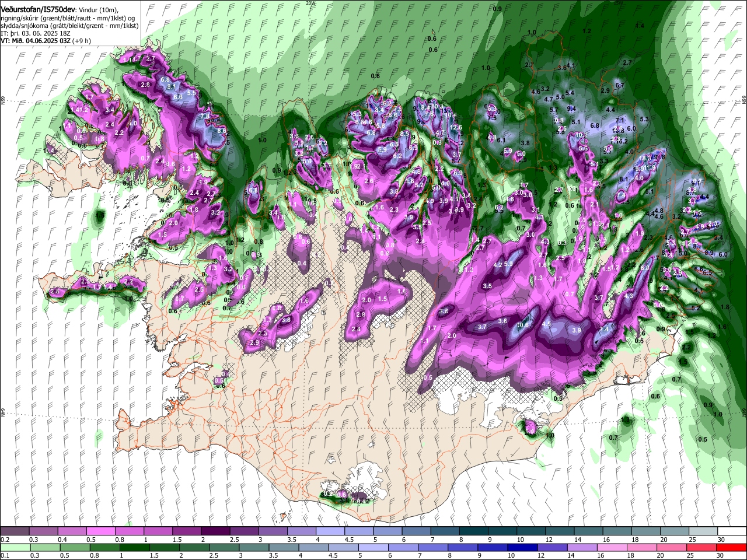Pick lilac rain-scale swatch between 14 and 16
Screen dimensions: 747x560
pos(582,548)
